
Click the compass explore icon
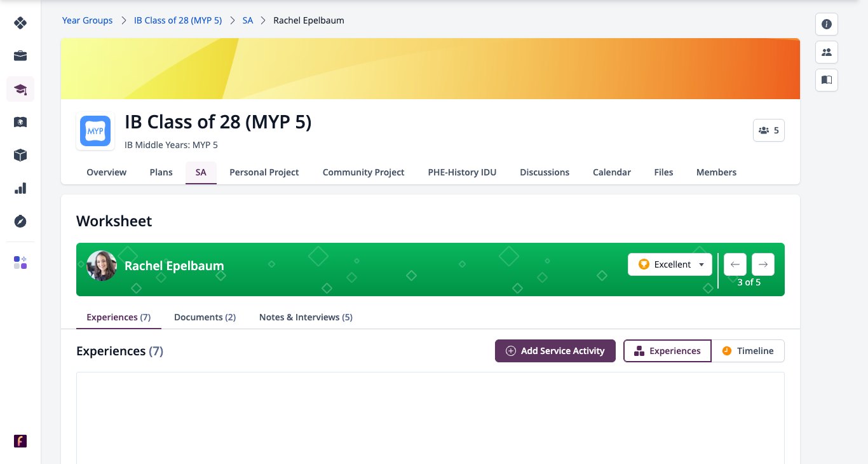20,221
